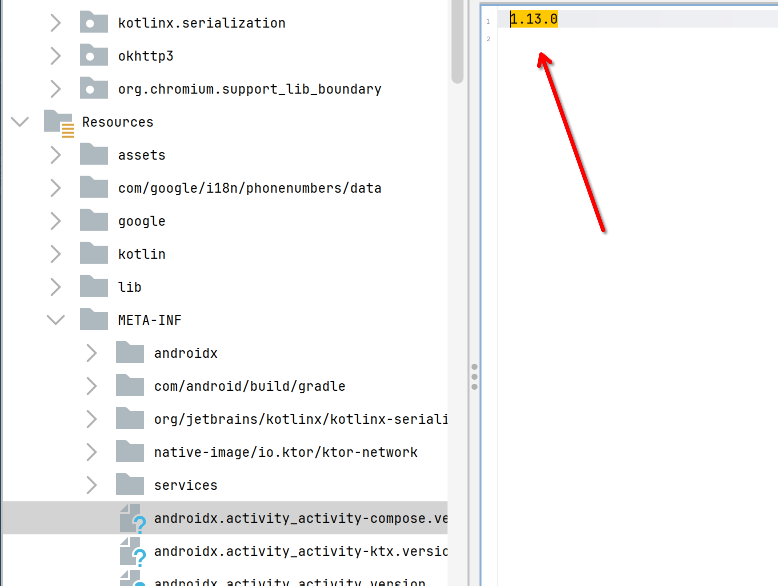
Task: Click line number 2 in the gutter
Action: (488, 38)
